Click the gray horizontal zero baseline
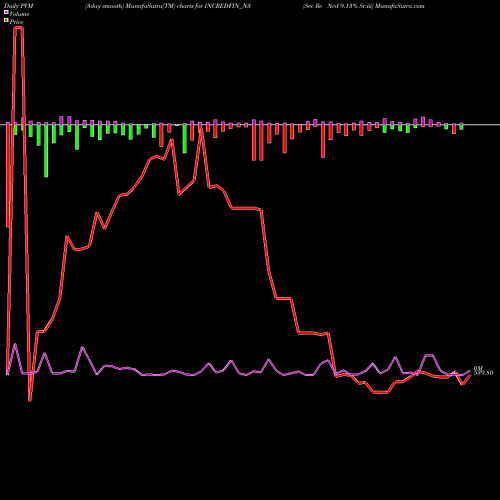Image resolution: width=500 pixels, height=500 pixels. click(250, 125)
